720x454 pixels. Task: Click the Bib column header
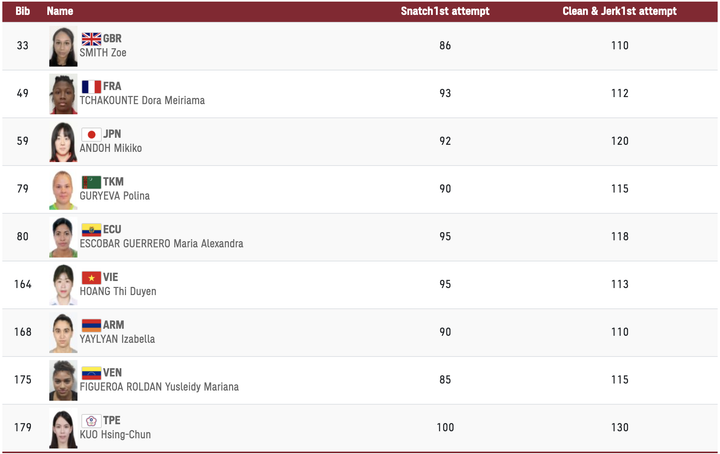[x=23, y=11]
